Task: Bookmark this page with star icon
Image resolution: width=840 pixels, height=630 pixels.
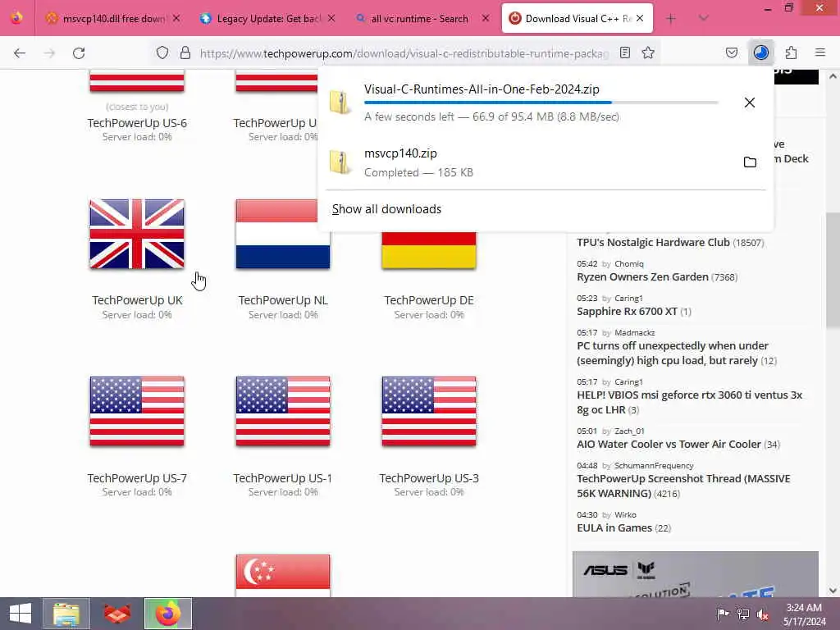Action: 648,52
